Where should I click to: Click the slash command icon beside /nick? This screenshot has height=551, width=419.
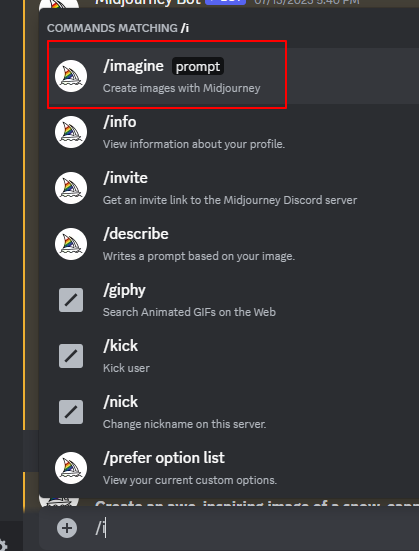[71, 412]
